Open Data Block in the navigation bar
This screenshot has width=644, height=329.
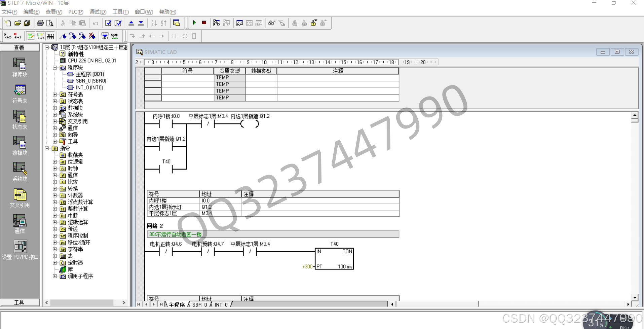coord(20,146)
